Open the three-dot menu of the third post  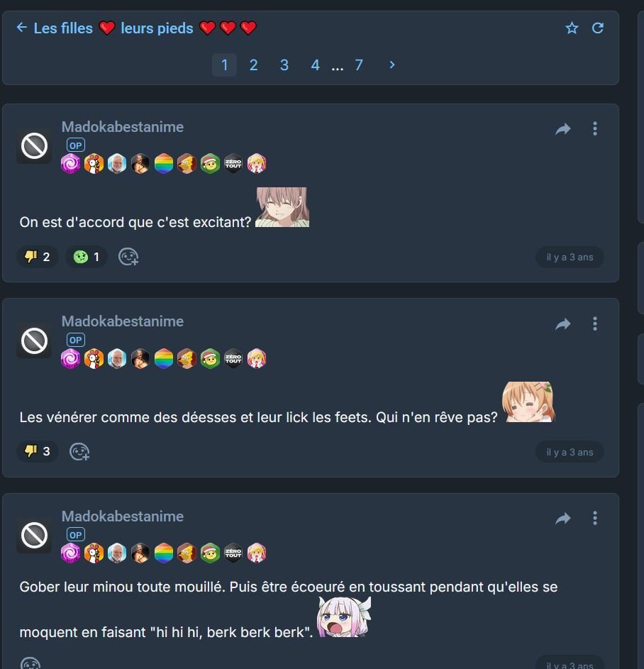tap(595, 519)
